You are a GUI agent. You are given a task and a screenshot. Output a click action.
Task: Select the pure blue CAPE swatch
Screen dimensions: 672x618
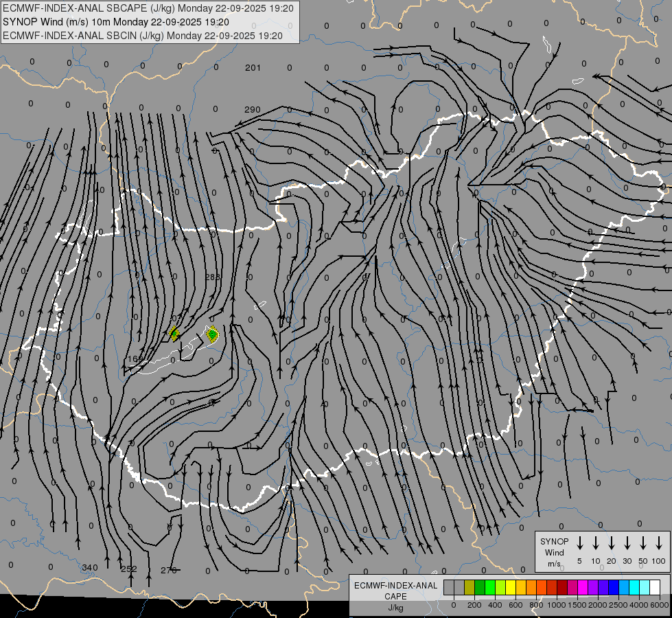click(614, 587)
